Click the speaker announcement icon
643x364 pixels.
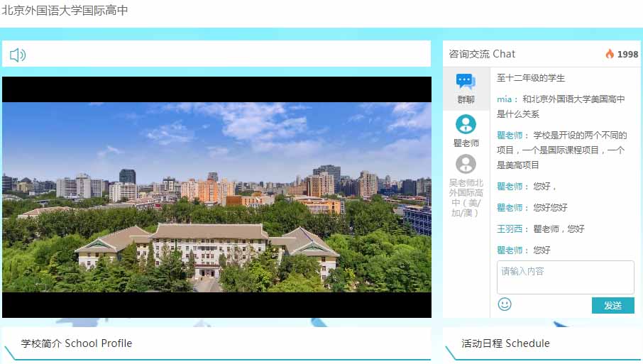point(18,55)
